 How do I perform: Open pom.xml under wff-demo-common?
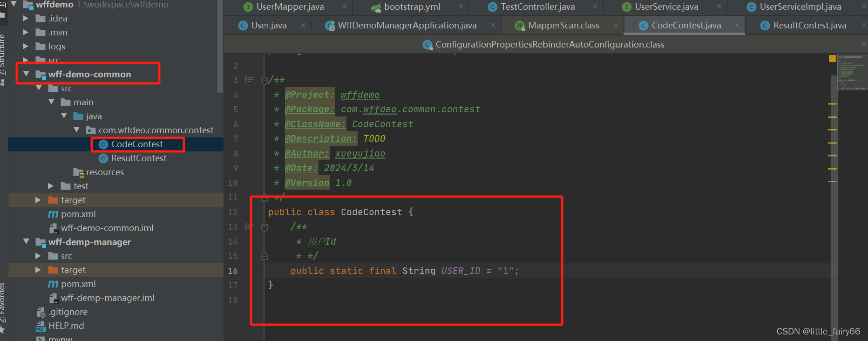click(x=78, y=214)
